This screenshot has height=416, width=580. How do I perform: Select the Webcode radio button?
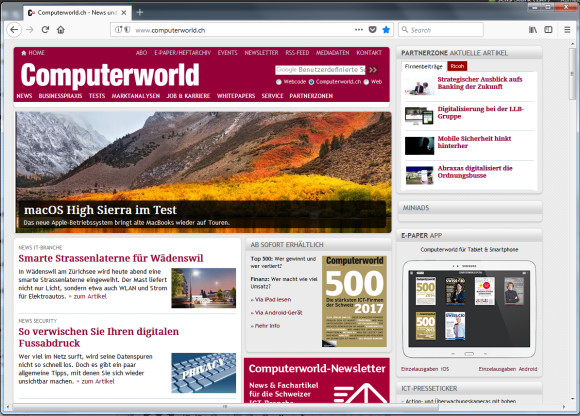coord(279,82)
